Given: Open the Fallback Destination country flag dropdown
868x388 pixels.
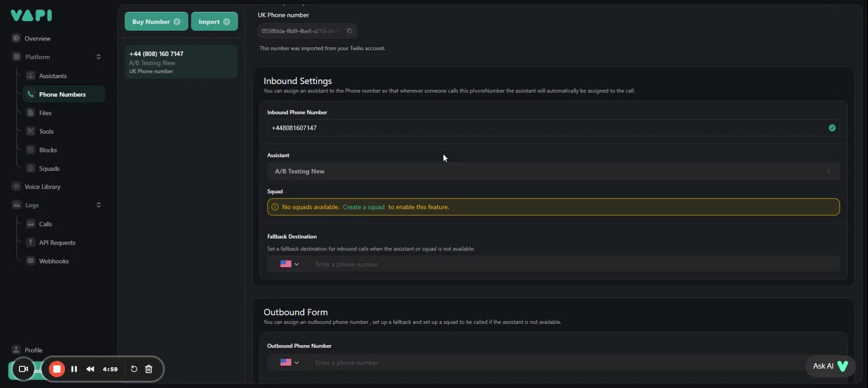Looking at the screenshot, I should pos(289,264).
